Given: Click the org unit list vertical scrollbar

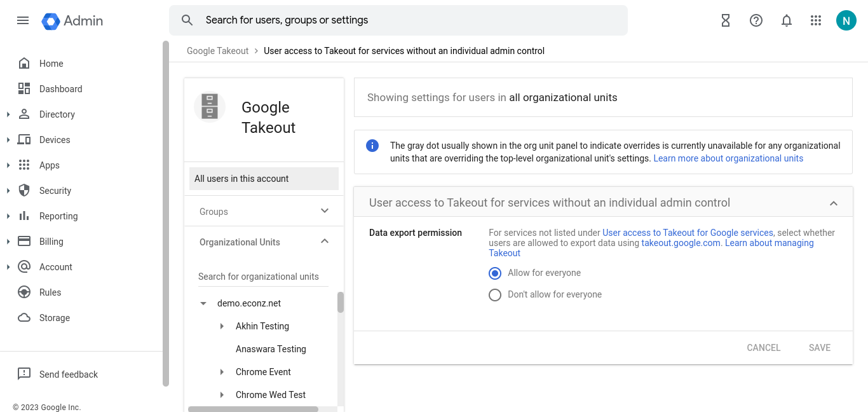Looking at the screenshot, I should 341,302.
